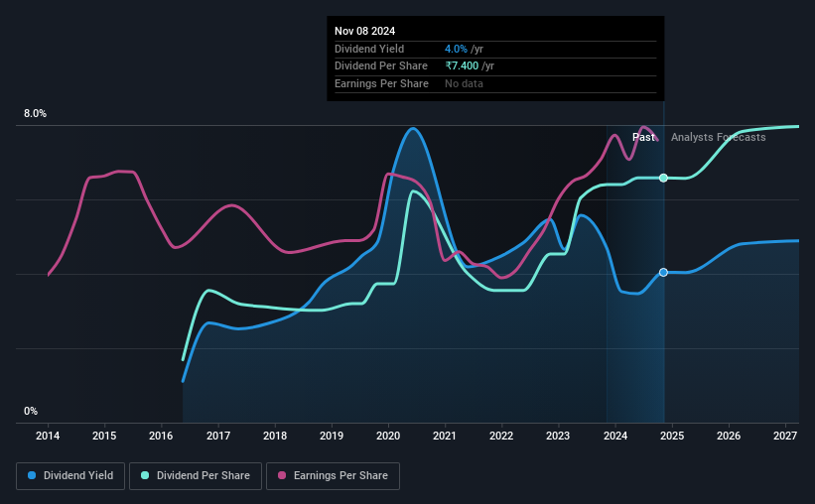This screenshot has height=504, width=815.
Task: Toggle the Earnings Per Share legend button
Action: click(333, 476)
